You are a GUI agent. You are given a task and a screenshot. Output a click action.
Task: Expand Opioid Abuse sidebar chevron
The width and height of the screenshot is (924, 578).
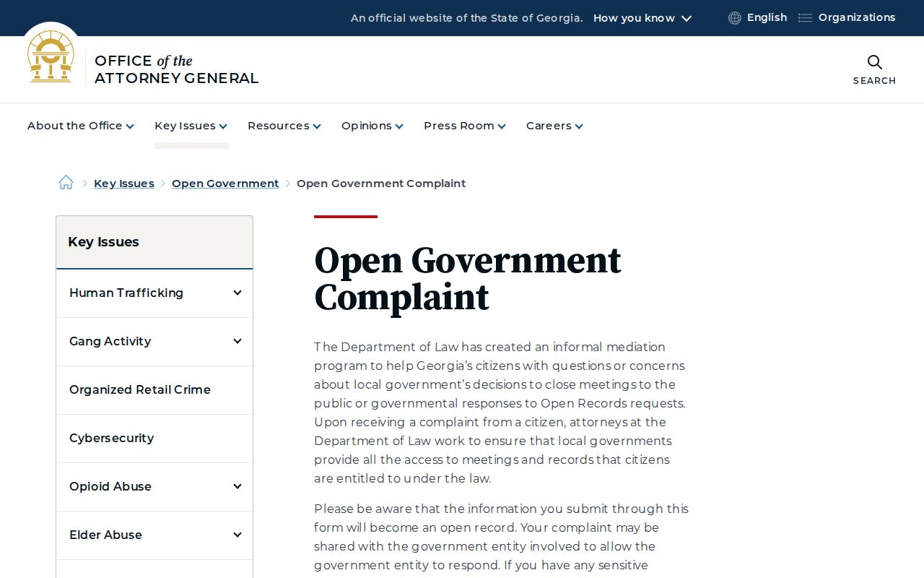click(x=237, y=486)
